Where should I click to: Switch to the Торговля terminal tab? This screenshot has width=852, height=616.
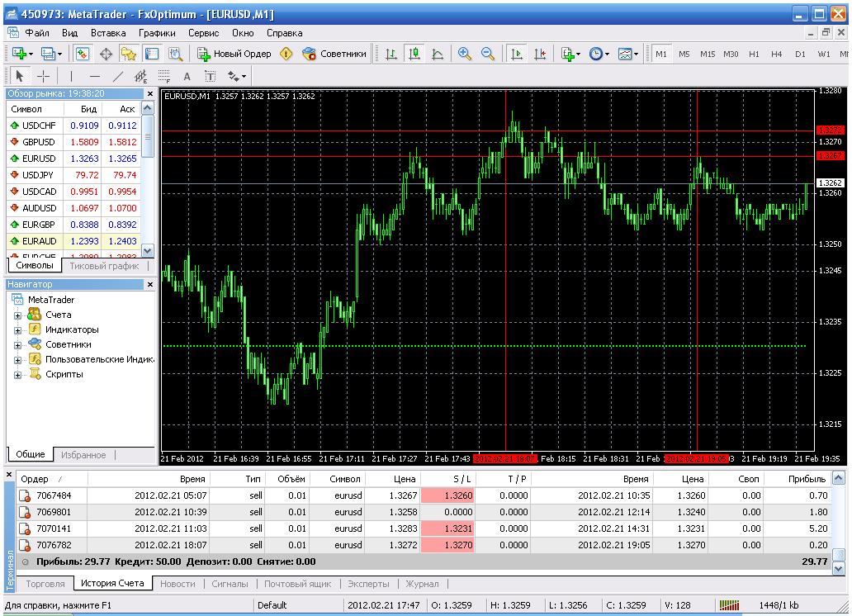pos(45,584)
